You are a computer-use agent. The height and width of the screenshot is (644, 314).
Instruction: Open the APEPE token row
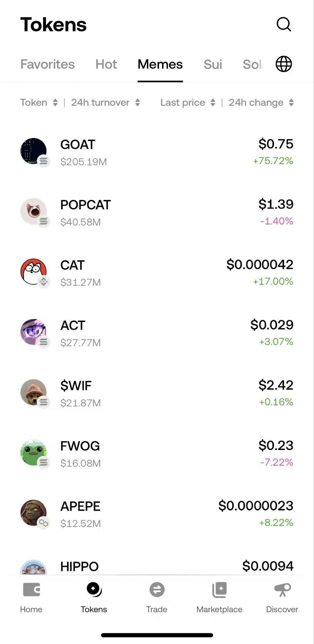point(157,514)
